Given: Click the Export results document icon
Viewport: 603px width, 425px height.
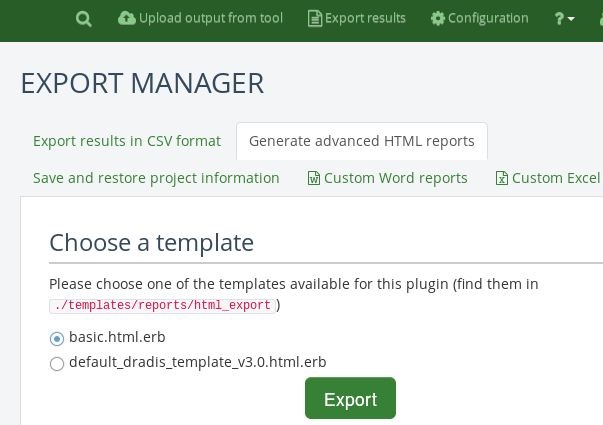Looking at the screenshot, I should pyautogui.click(x=315, y=18).
